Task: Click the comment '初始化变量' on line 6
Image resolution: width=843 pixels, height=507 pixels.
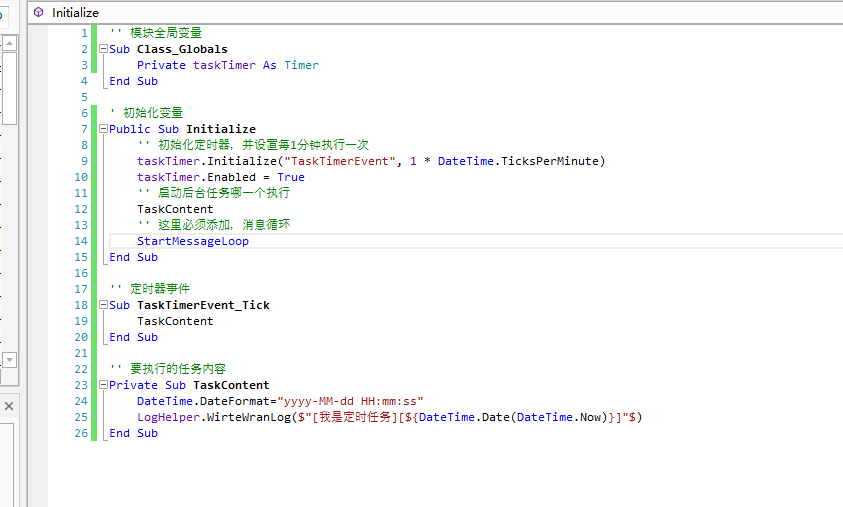Action: (153, 113)
